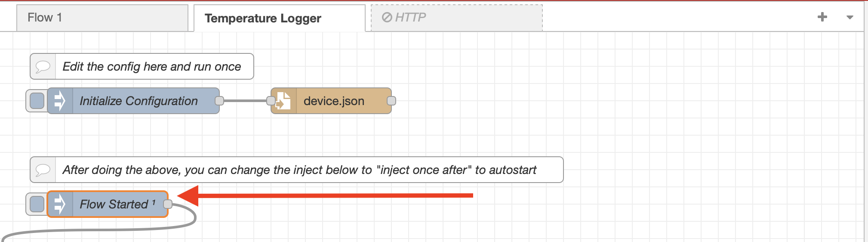
Task: Click the output port of Initialize Configuration
Action: click(219, 101)
